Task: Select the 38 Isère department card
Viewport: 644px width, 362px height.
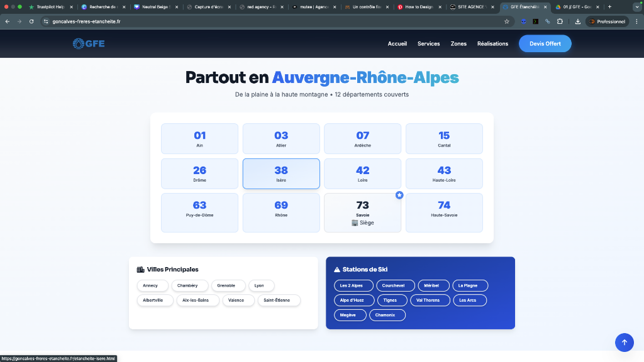Action: pos(281,173)
